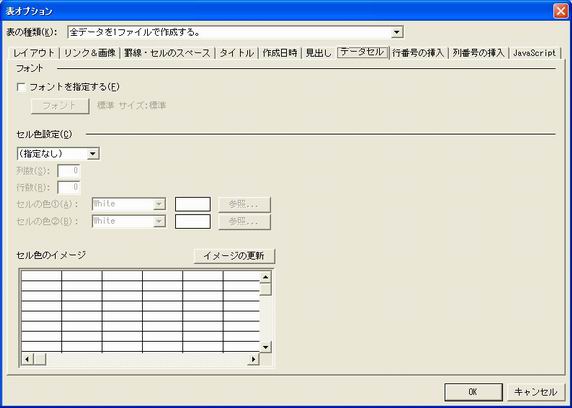The image size is (572, 408).
Task: Click the preview horizontal scrollbar thumb
Action: pos(40,359)
